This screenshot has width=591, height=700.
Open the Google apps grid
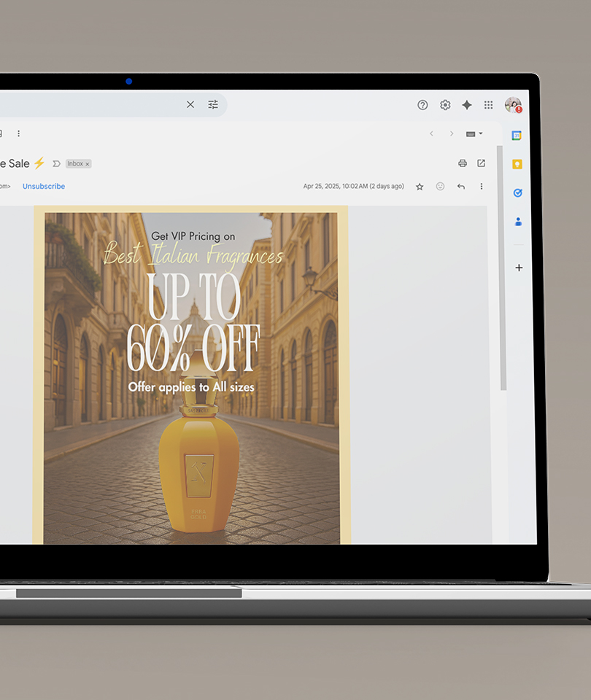[489, 105]
